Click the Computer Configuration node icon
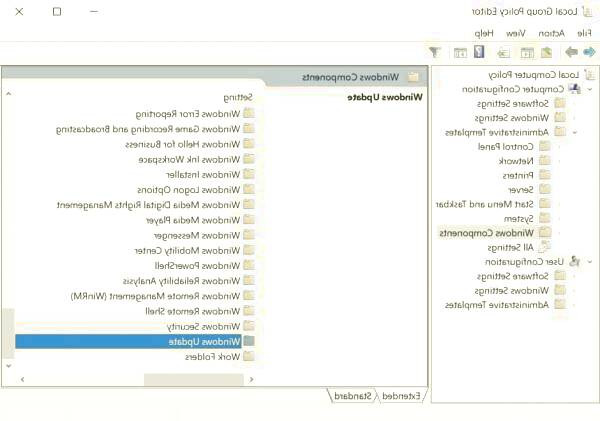Screen dimensions: 600x421 (x=574, y=89)
